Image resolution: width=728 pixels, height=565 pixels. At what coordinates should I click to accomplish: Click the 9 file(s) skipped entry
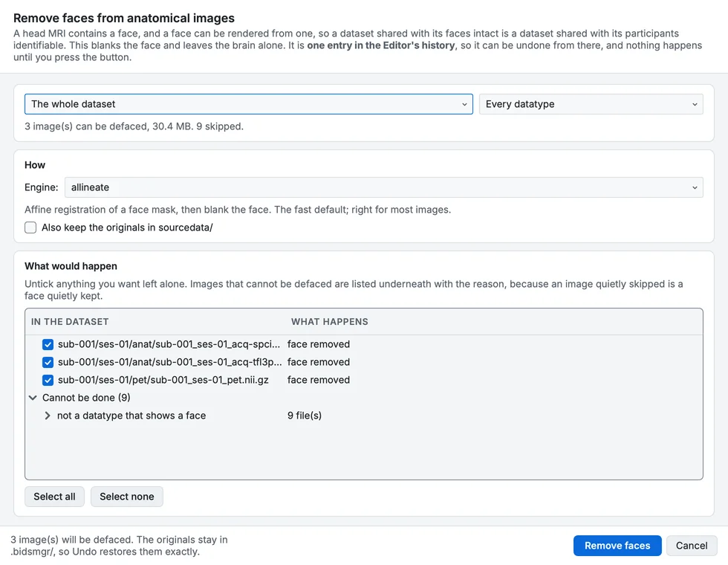(x=304, y=416)
